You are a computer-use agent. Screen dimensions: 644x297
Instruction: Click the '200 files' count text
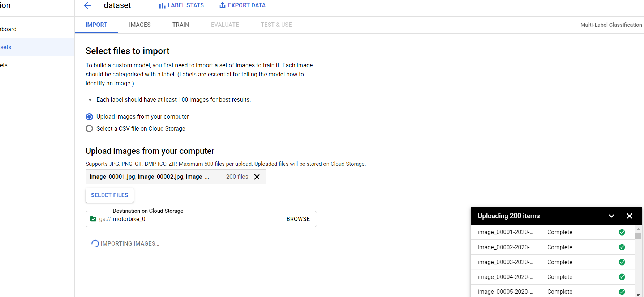click(237, 177)
